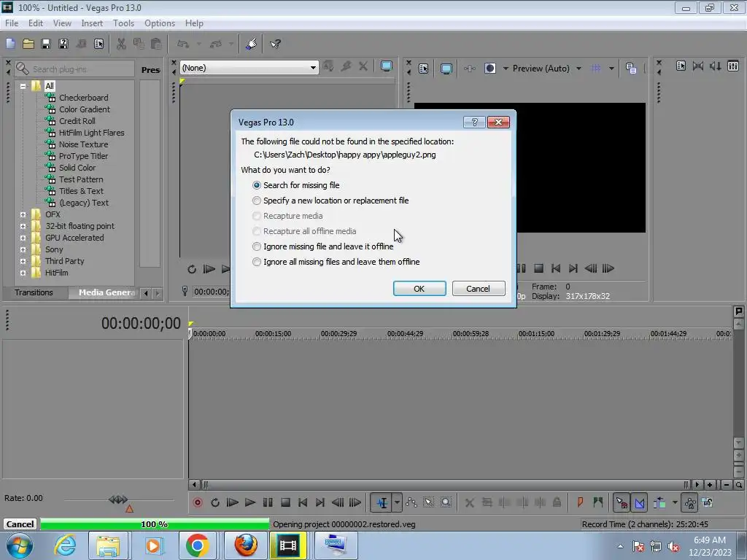Toggle Automatic Crossfades timeline button
The height and width of the screenshot is (560, 747).
(639, 502)
